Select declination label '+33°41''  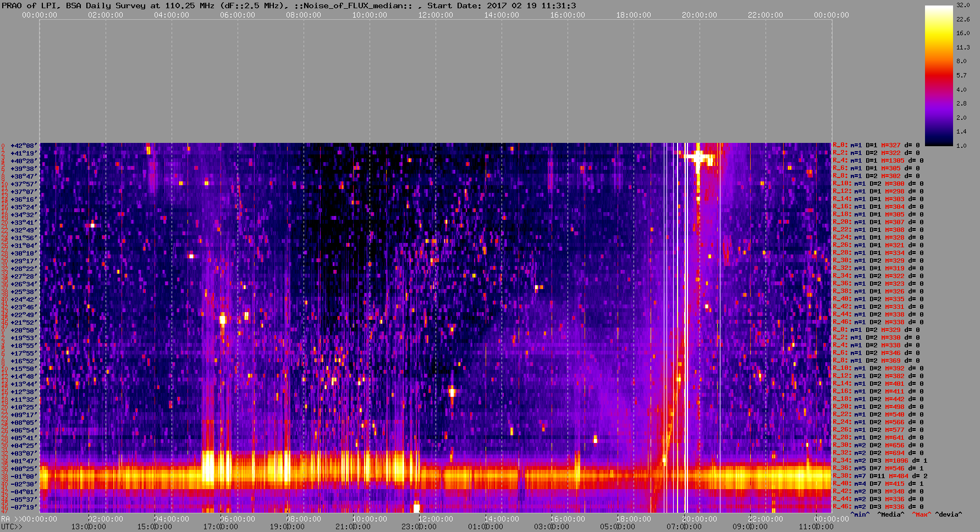click(24, 223)
